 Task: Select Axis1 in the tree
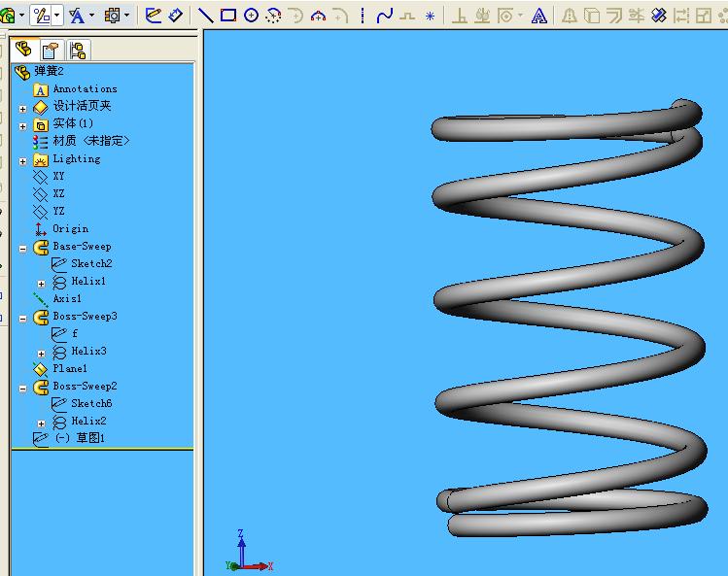point(67,298)
